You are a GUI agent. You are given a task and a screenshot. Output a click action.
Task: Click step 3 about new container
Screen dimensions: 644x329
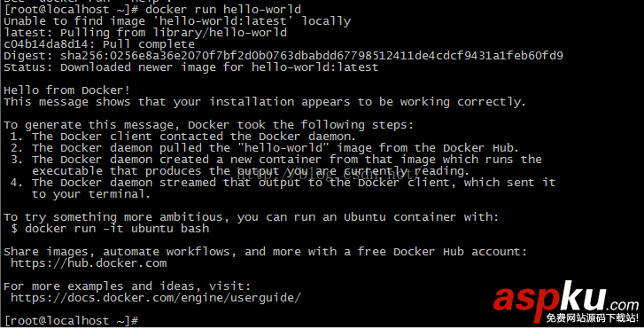(276, 165)
